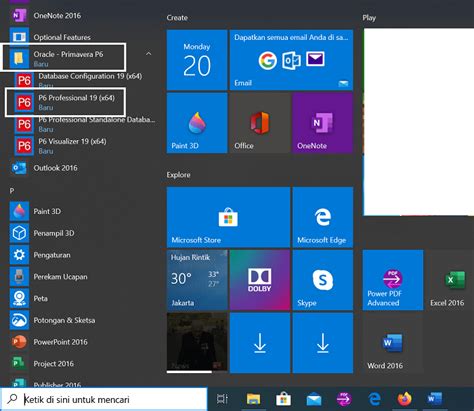The width and height of the screenshot is (474, 411).
Task: Open File Explorer from the taskbar
Action: pyautogui.click(x=253, y=399)
